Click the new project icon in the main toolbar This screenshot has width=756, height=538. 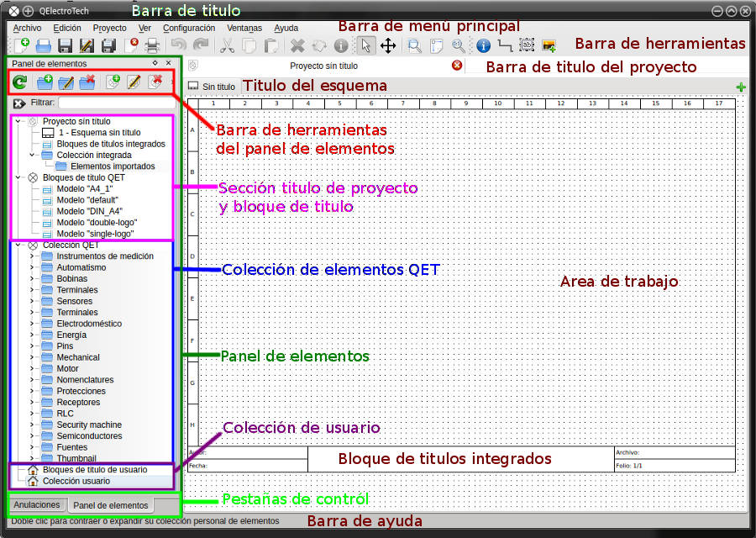click(21, 45)
